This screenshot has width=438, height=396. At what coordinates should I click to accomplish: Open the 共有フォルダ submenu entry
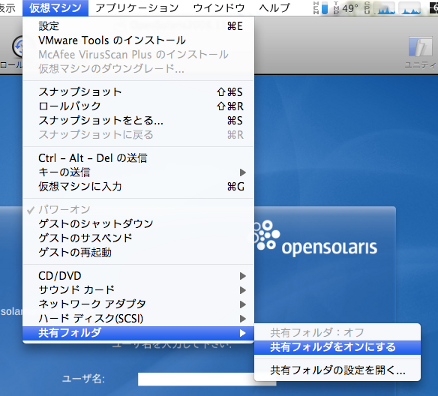[x=138, y=333]
